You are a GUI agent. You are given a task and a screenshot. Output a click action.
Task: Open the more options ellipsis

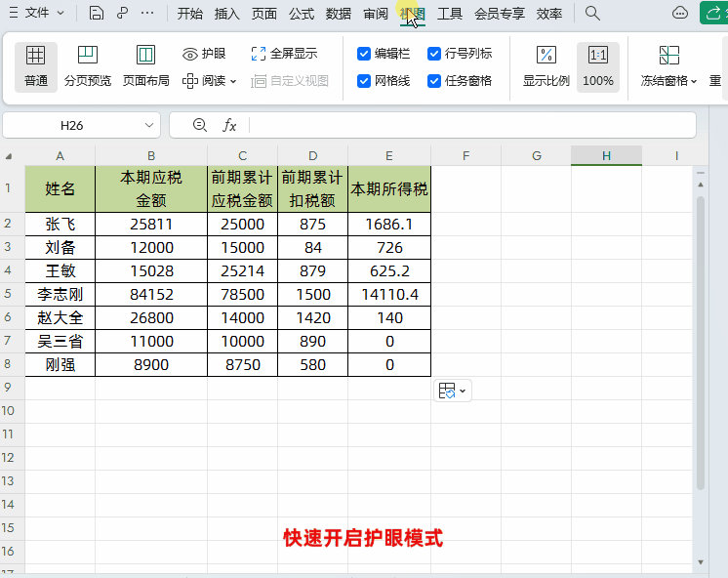[147, 13]
